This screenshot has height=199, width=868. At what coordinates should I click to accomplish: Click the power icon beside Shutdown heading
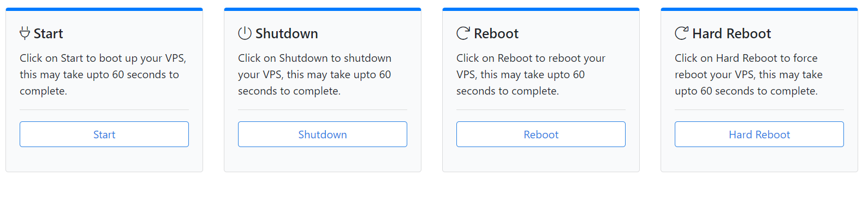245,33
